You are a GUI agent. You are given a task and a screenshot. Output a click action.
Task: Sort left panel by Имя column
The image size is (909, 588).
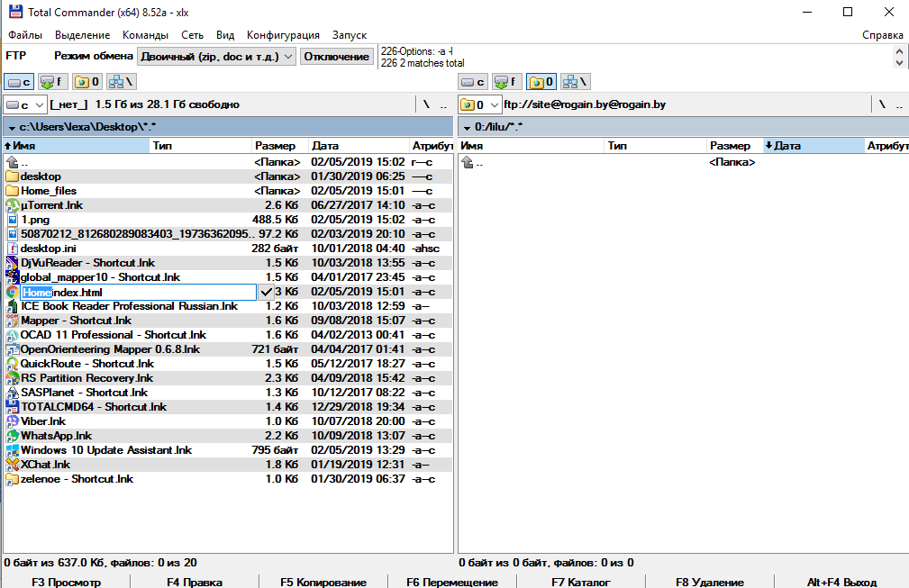click(77, 146)
